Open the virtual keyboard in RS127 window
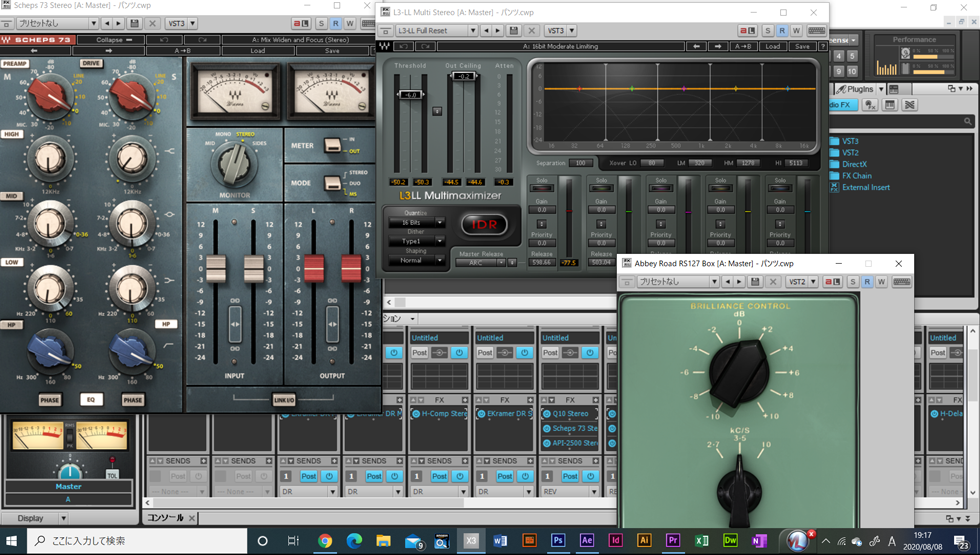The height and width of the screenshot is (555, 980). point(902,282)
